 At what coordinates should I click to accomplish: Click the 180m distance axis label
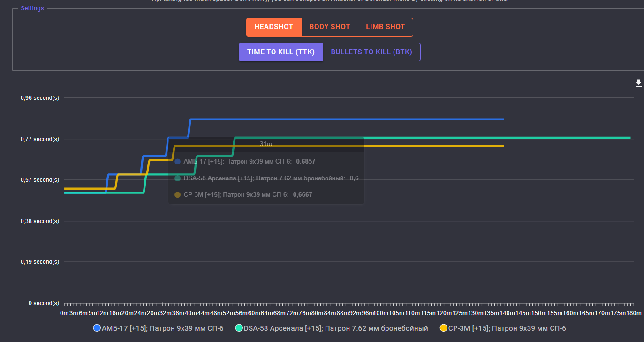634,312
